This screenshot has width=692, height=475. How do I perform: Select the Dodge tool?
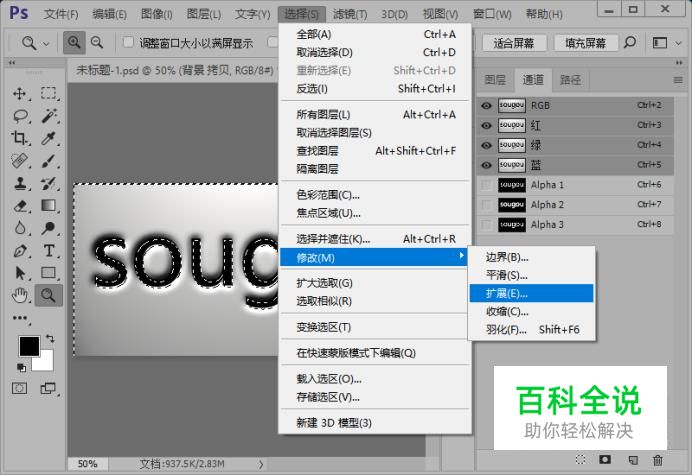[x=49, y=228]
